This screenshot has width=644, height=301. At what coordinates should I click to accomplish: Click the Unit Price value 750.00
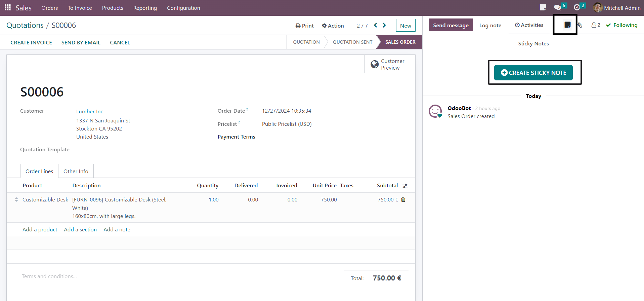tap(329, 200)
